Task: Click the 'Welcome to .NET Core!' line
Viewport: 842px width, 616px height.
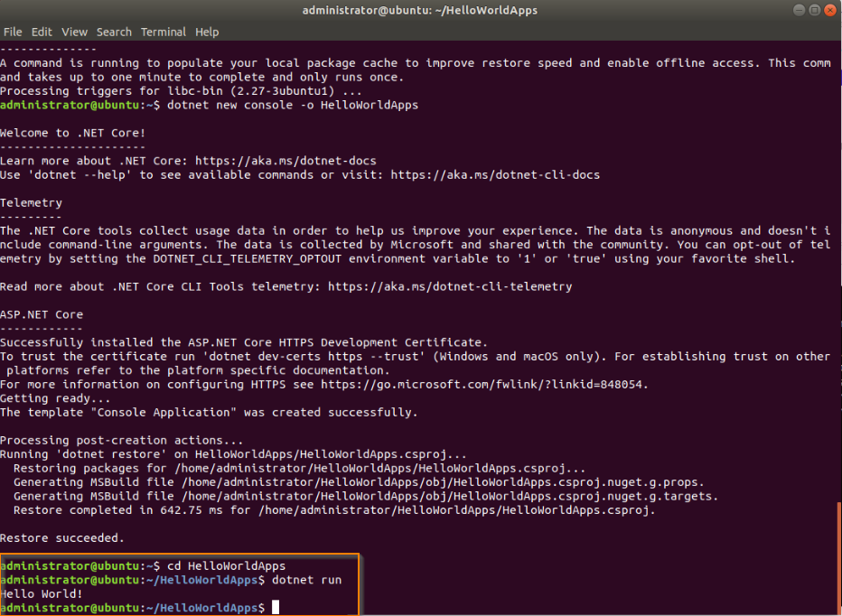Action: [72, 133]
